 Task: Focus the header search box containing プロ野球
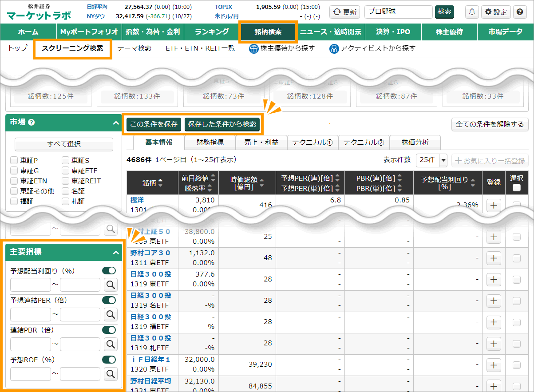pyautogui.click(x=398, y=12)
